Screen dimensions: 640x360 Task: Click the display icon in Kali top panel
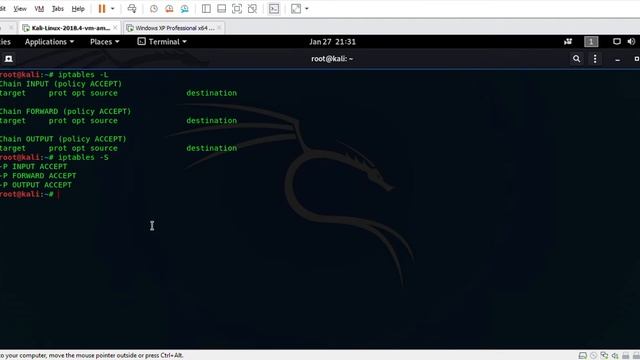pyautogui.click(x=617, y=42)
